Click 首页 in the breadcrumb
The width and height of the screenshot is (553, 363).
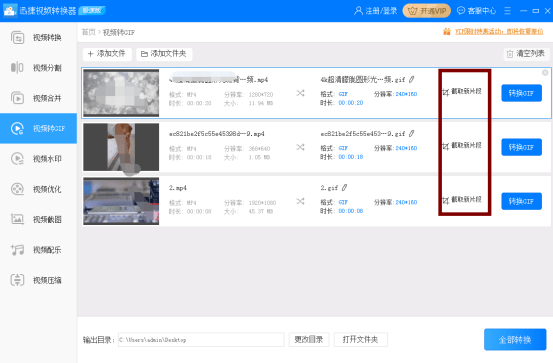[89, 32]
